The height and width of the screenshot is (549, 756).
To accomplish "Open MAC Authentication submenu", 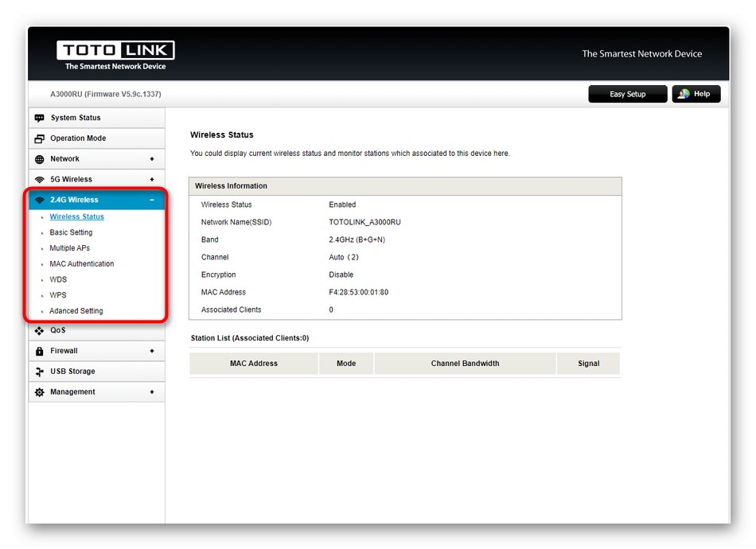I will coord(81,264).
